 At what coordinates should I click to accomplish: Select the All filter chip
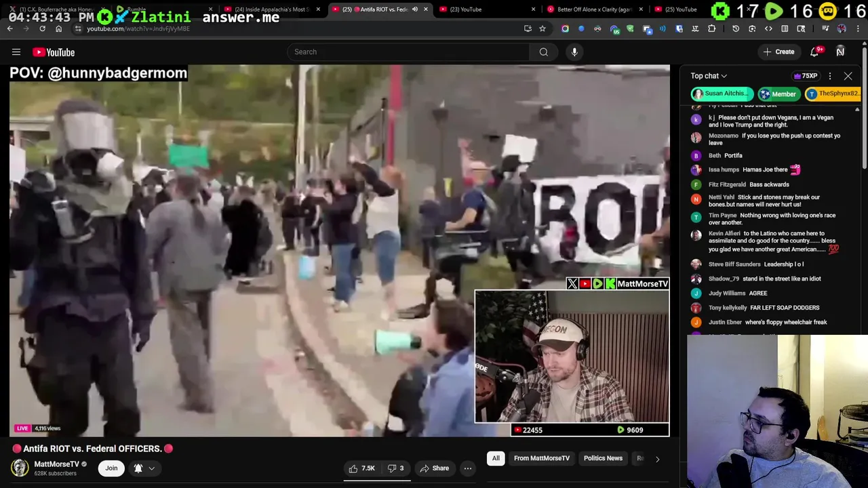496,459
